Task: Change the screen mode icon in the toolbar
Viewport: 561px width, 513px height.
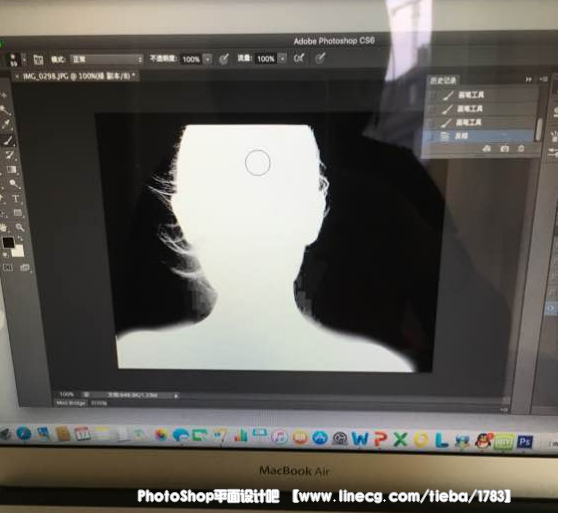Action: click(24, 267)
